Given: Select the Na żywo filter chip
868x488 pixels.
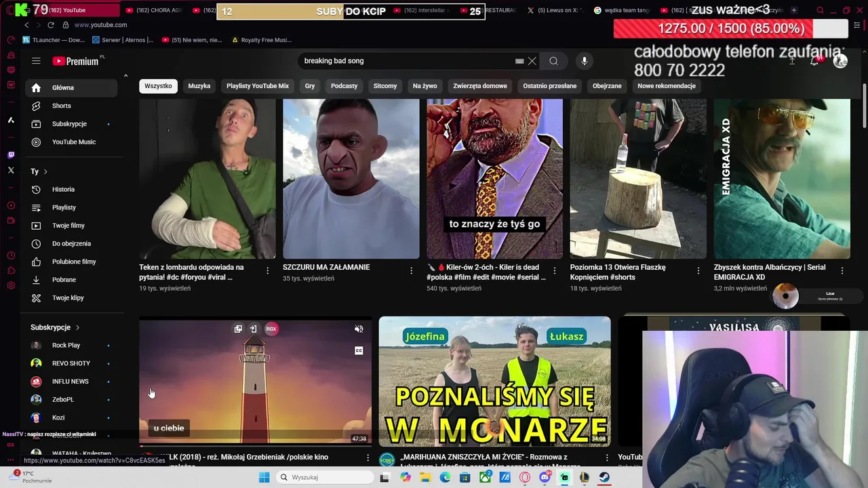Looking at the screenshot, I should point(425,86).
